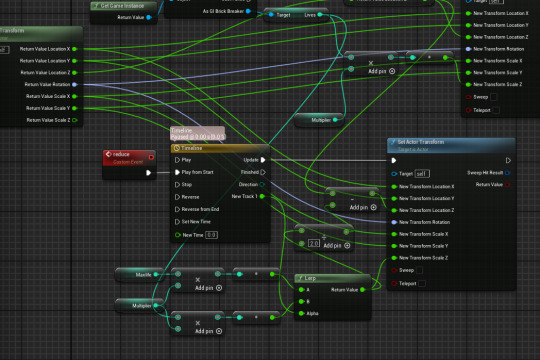This screenshot has width=540, height=360.
Task: Click the Return Value Location X output pin
Action: [74, 49]
